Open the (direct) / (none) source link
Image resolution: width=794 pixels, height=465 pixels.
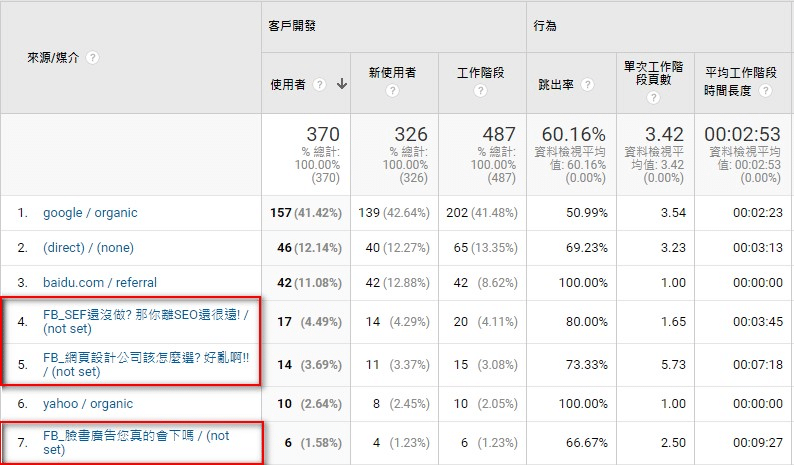pos(88,248)
